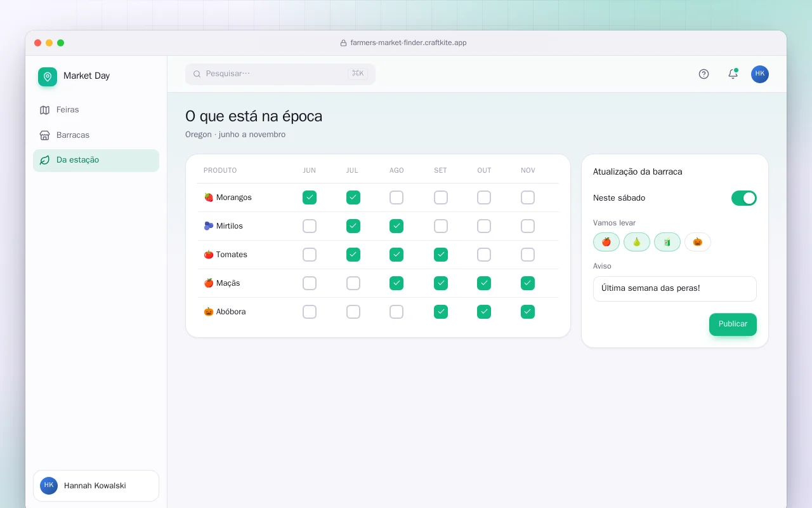Click the search magnifier icon
The width and height of the screenshot is (812, 508).
coord(197,74)
